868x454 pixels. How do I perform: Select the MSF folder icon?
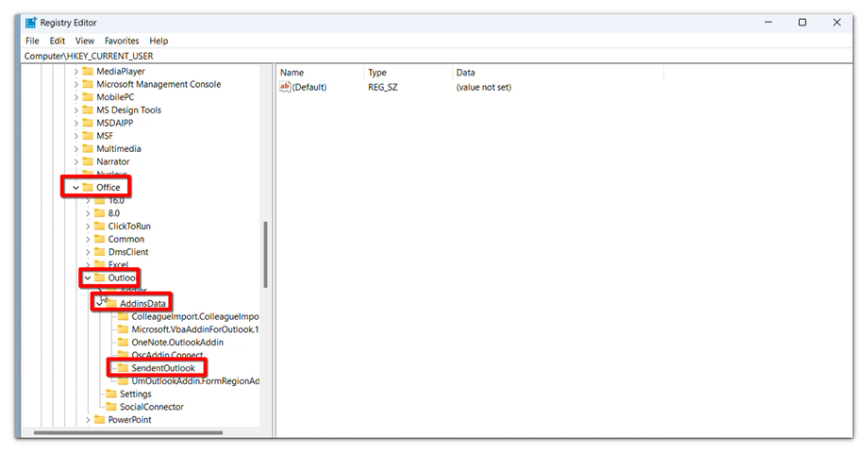coord(88,135)
